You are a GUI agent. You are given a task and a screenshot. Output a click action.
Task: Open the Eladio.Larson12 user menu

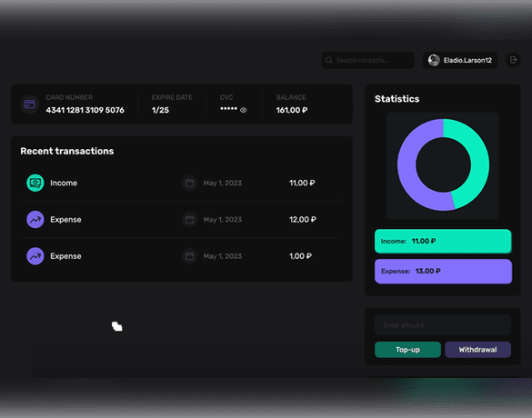point(460,60)
